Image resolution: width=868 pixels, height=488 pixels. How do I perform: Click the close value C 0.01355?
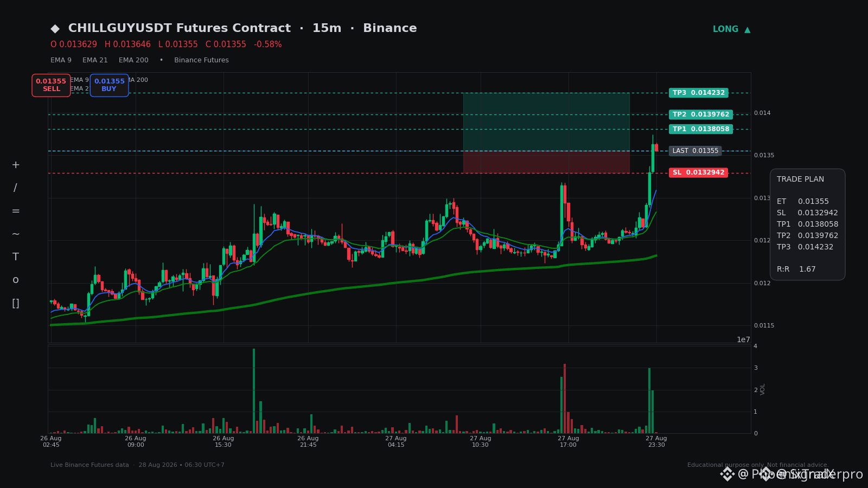[226, 44]
